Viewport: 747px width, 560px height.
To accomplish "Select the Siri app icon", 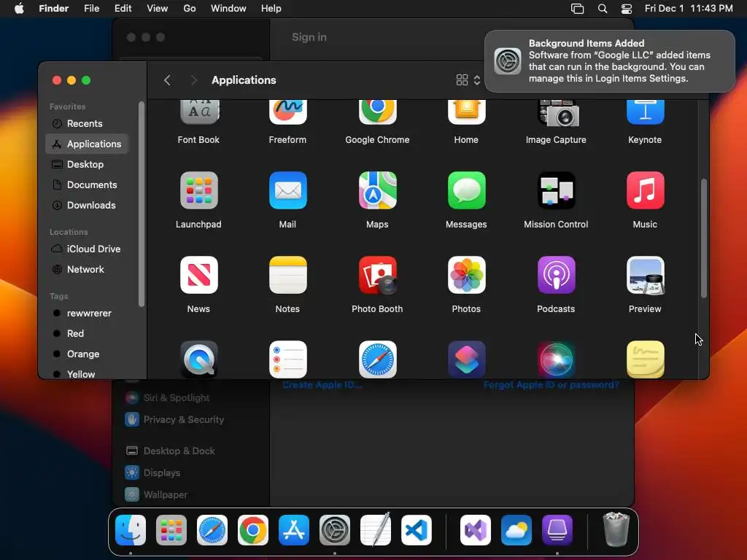I will (556, 359).
